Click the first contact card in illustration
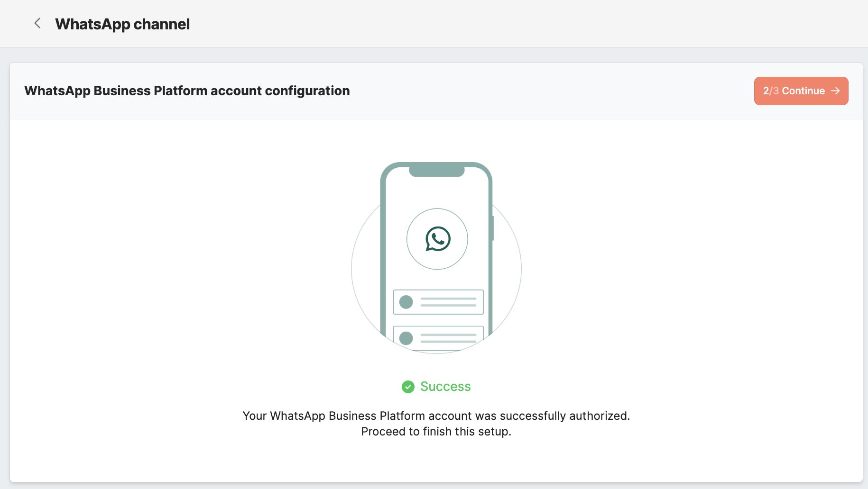 pyautogui.click(x=438, y=302)
